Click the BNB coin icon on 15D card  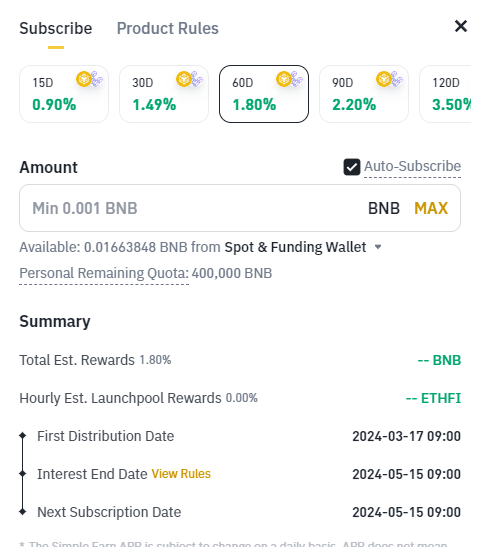pos(84,79)
